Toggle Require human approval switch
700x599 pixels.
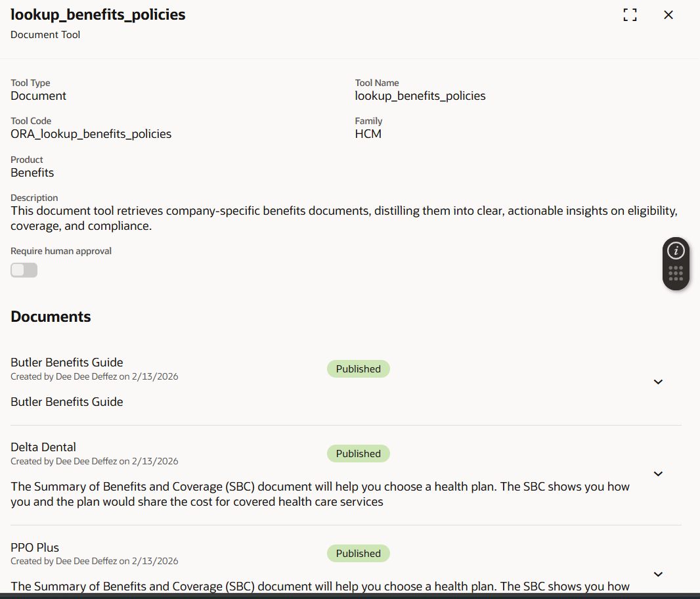coord(24,270)
